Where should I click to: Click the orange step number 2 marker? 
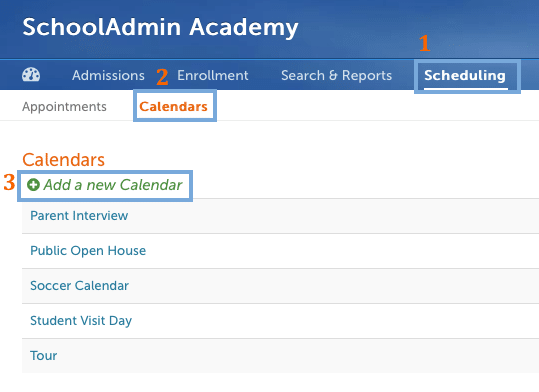click(x=162, y=77)
